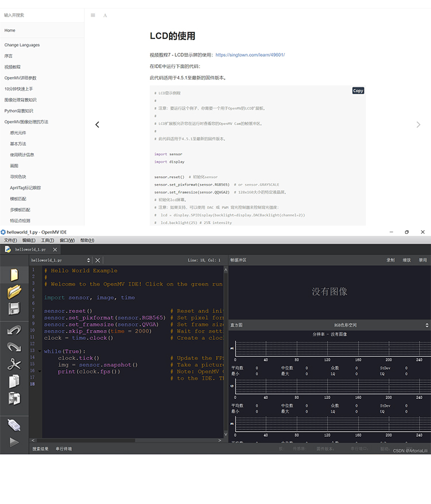This screenshot has height=504, width=431.
Task: Open the 序言 sidebar entry
Action: coord(9,56)
